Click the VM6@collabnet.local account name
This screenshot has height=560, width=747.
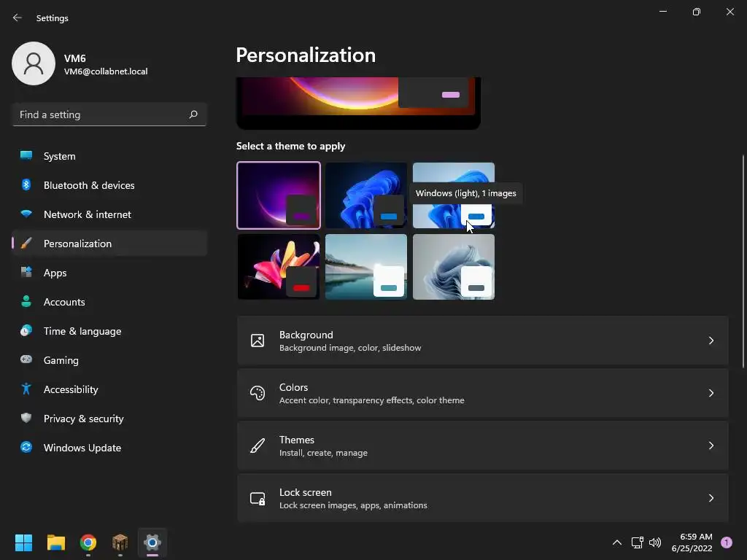click(106, 71)
